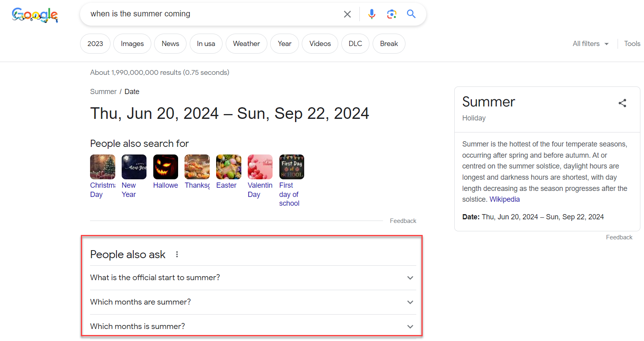Apply the DLC filter chip
644x341 pixels.
tap(355, 44)
